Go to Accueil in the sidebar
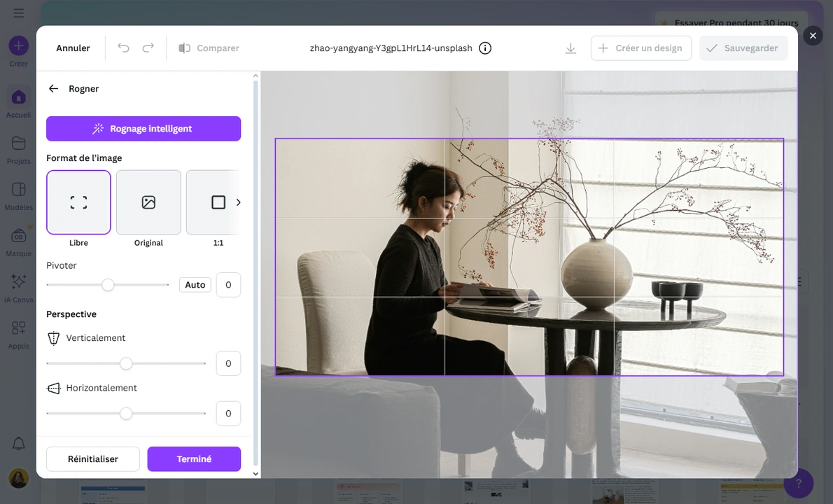Viewport: 833px width, 504px height. 18,101
